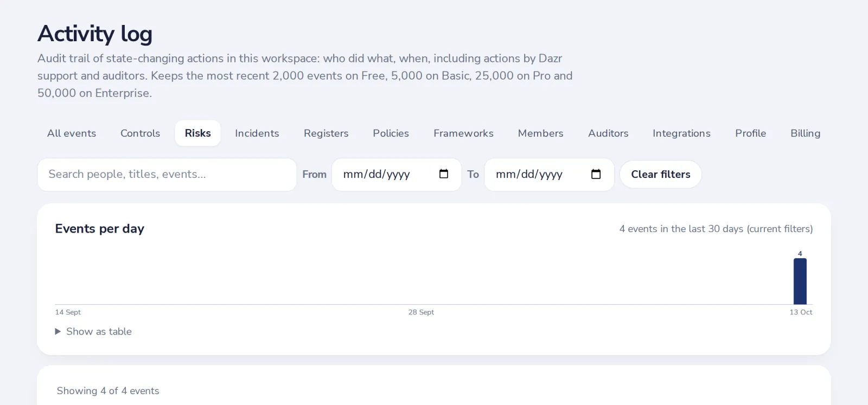The width and height of the screenshot is (868, 405).
Task: Open the Incidents tab
Action: tap(257, 133)
